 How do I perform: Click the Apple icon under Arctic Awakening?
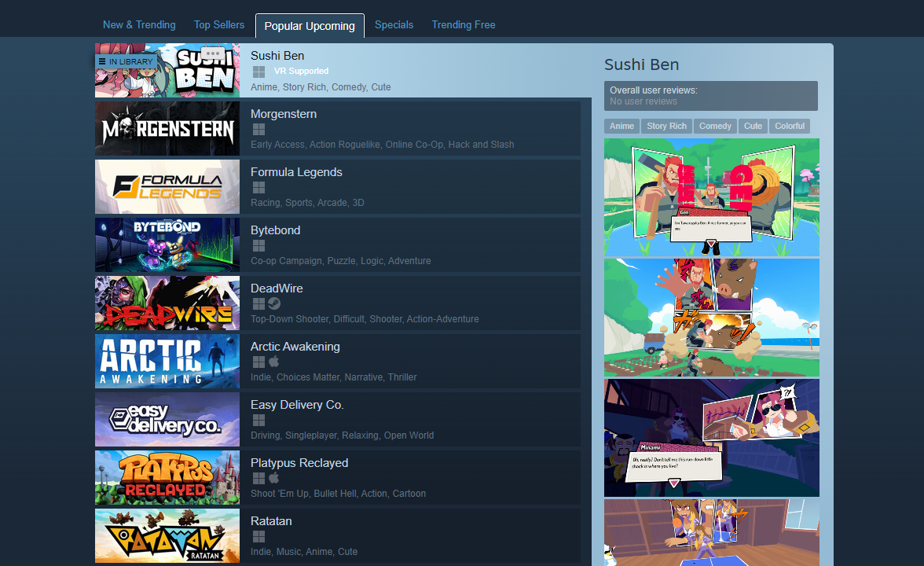(x=273, y=362)
